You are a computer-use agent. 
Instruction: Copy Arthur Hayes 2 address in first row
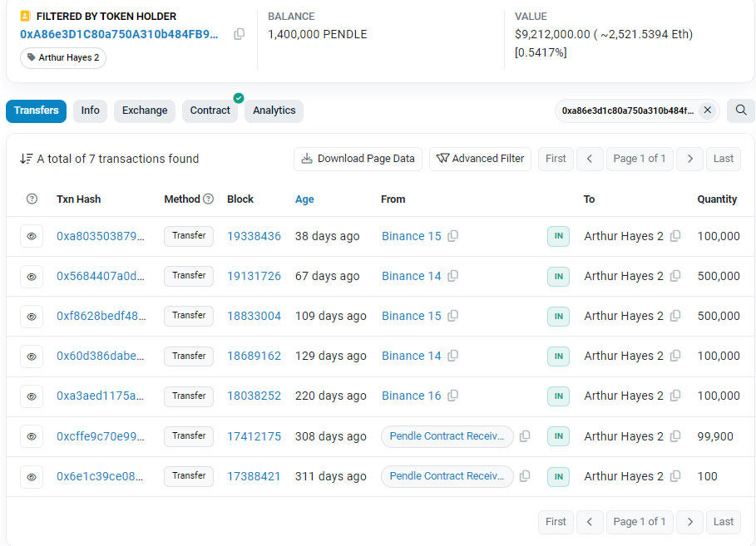tap(675, 236)
